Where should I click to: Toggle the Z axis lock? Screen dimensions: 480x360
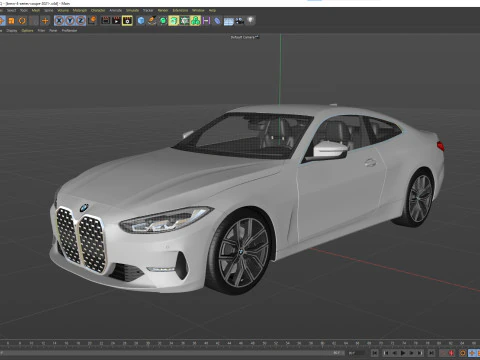click(x=81, y=21)
